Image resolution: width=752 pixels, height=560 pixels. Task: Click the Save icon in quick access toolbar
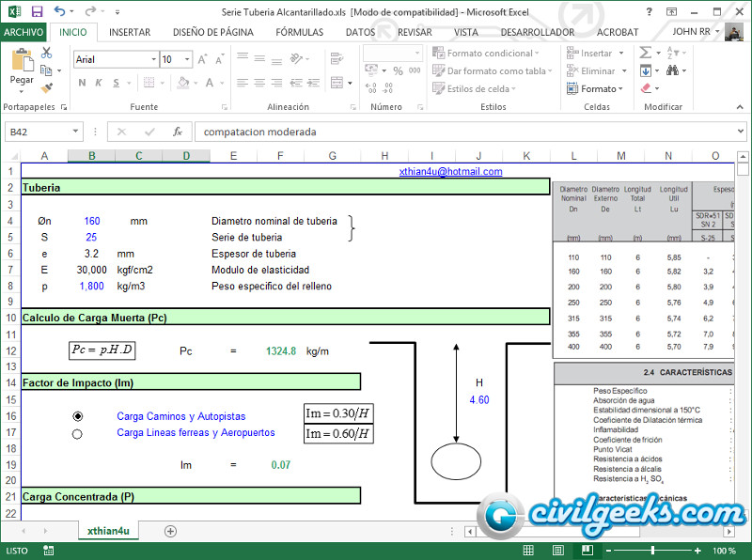point(37,11)
